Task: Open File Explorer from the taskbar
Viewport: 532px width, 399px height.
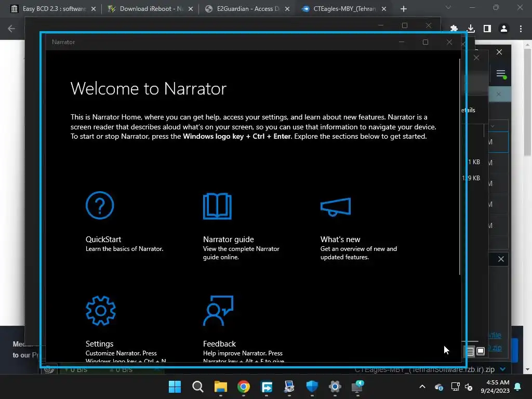Action: click(x=220, y=387)
